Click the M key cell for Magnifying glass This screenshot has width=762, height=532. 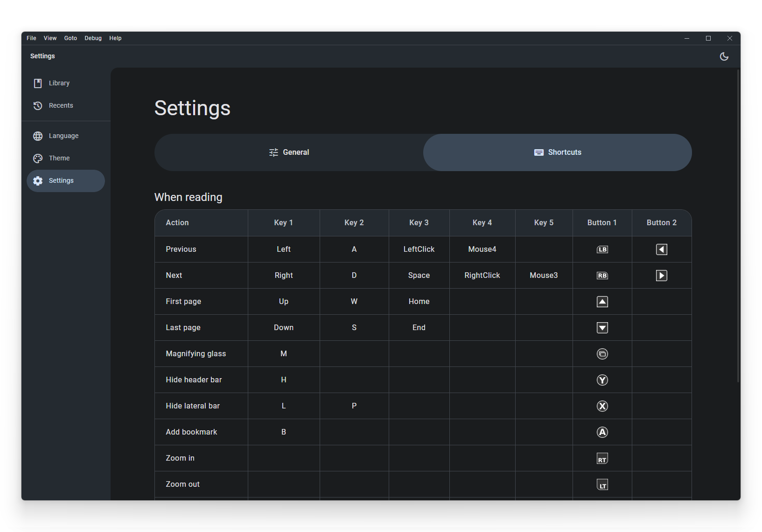[283, 353]
